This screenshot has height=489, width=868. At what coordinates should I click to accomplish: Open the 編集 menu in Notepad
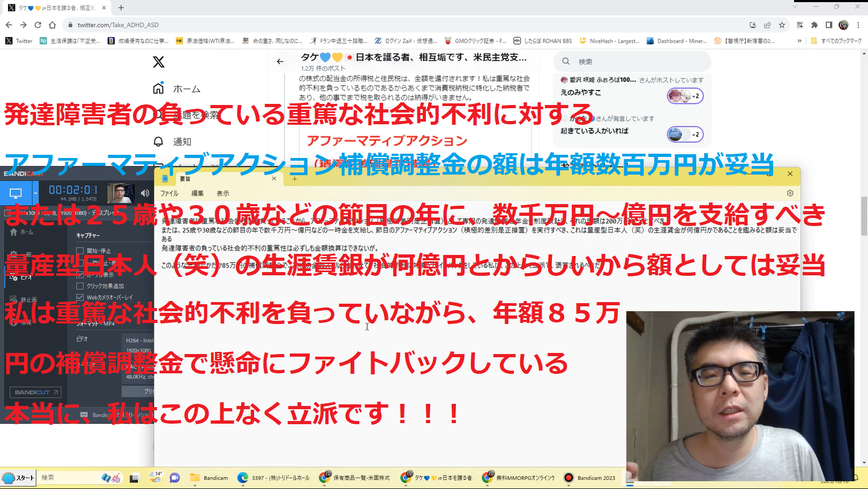(x=198, y=193)
